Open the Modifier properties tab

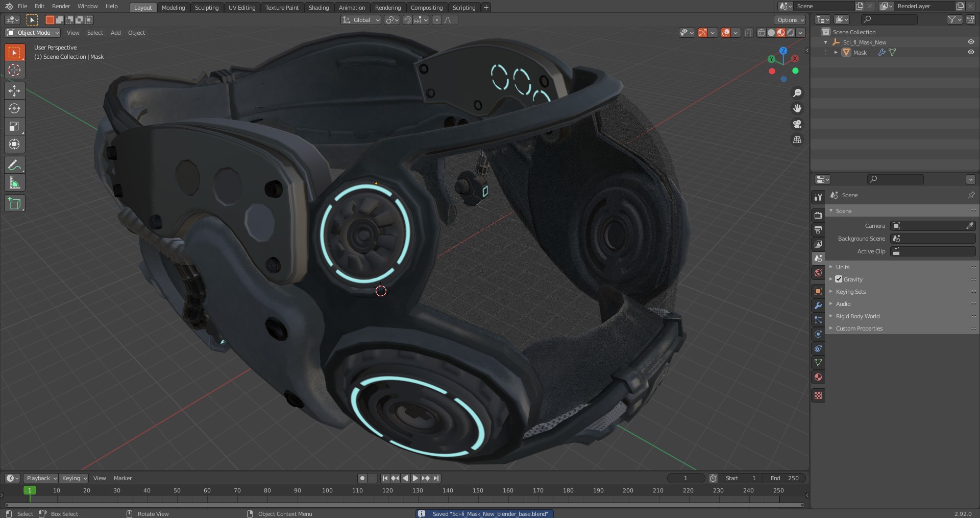coord(818,305)
